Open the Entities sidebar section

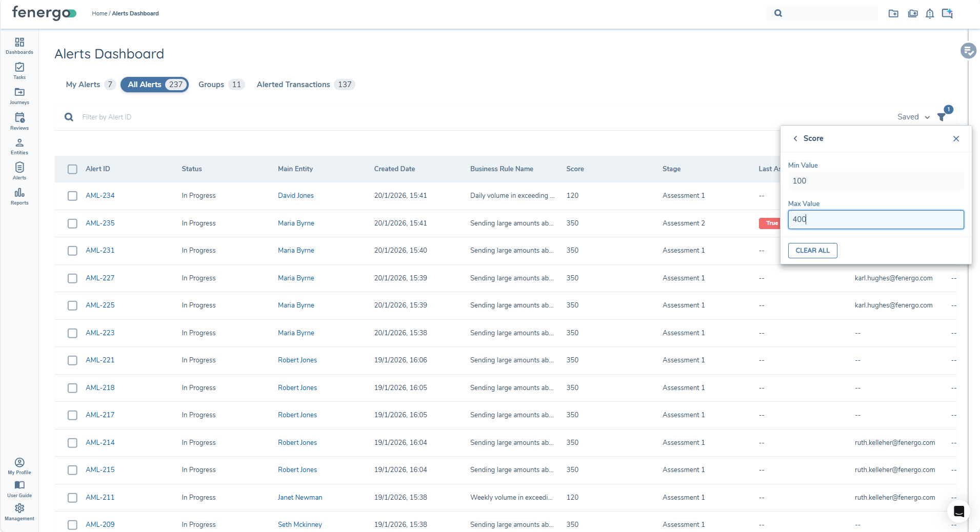(x=19, y=146)
